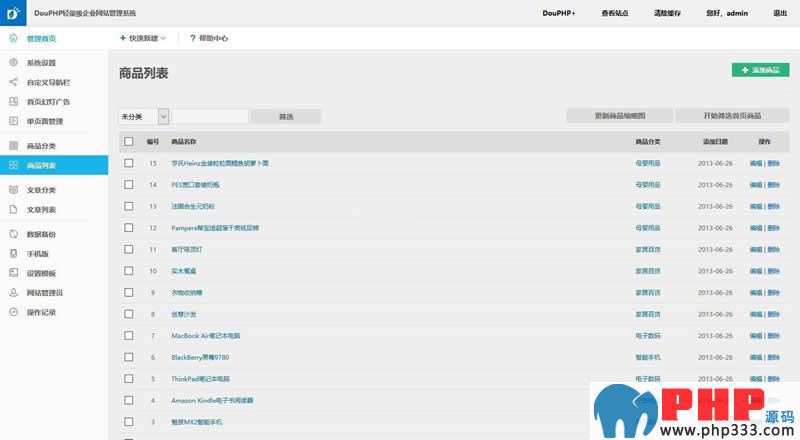Open the 未分类 category dropdown
This screenshot has width=800, height=440.
144,116
